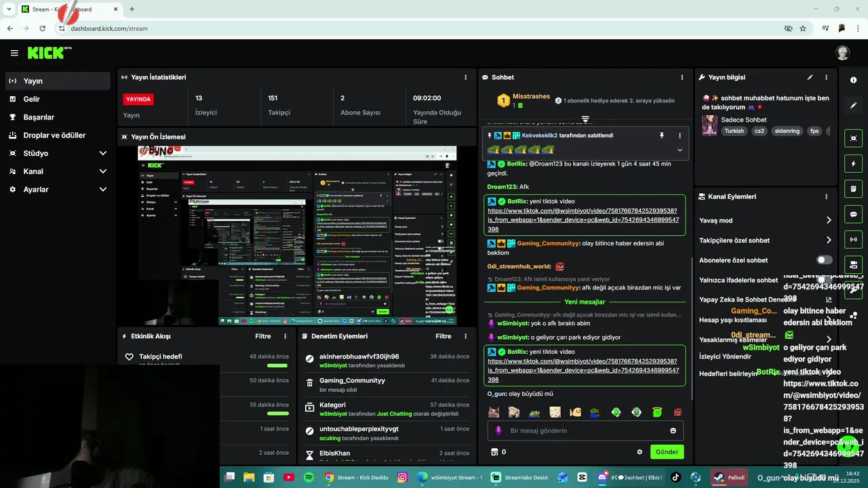Screen dimensions: 868x488
Task: Open the profile avatar at top right
Action: [842, 53]
